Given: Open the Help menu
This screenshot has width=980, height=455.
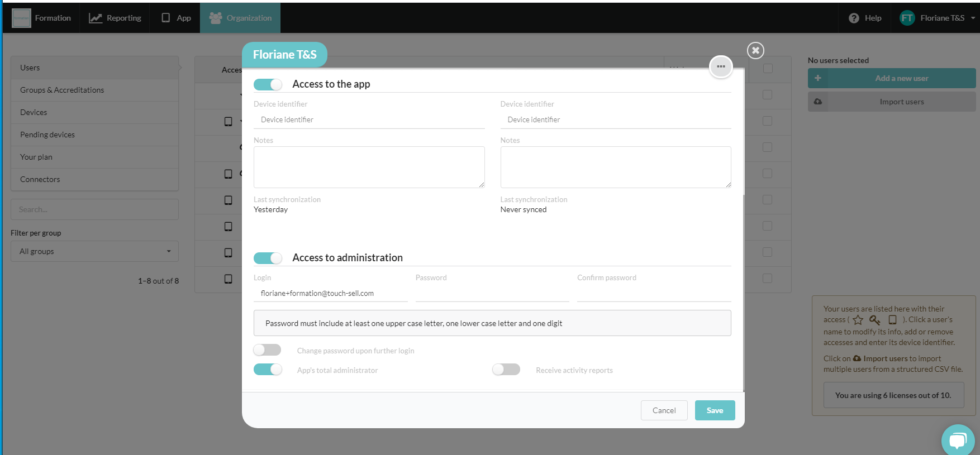Looking at the screenshot, I should coord(864,18).
